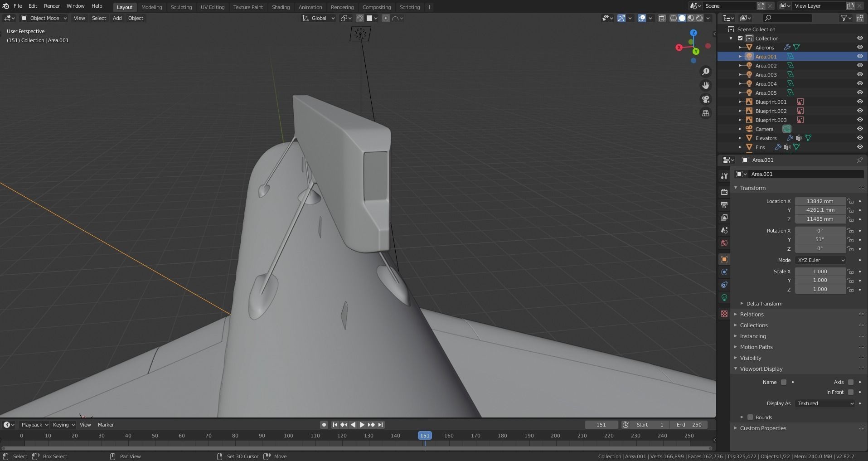The width and height of the screenshot is (868, 461).
Task: Open the Scene properties tab
Action: tap(724, 230)
